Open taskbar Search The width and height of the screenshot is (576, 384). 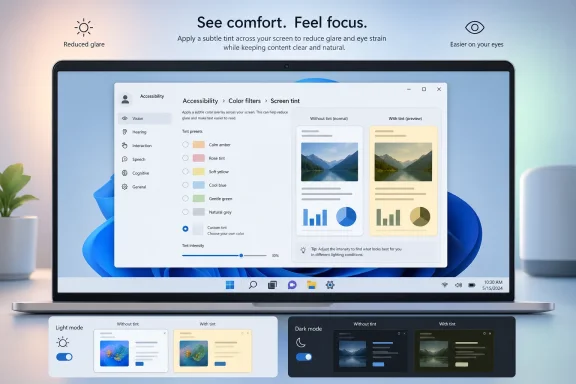tap(253, 285)
